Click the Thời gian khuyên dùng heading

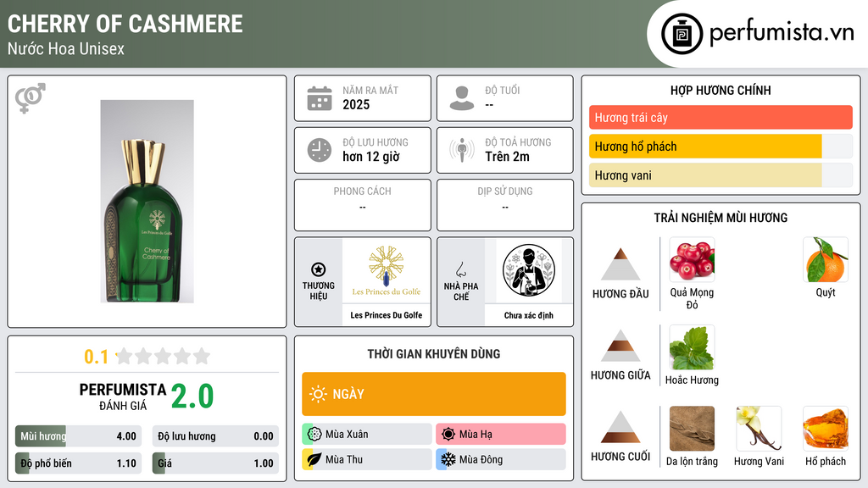click(x=434, y=354)
